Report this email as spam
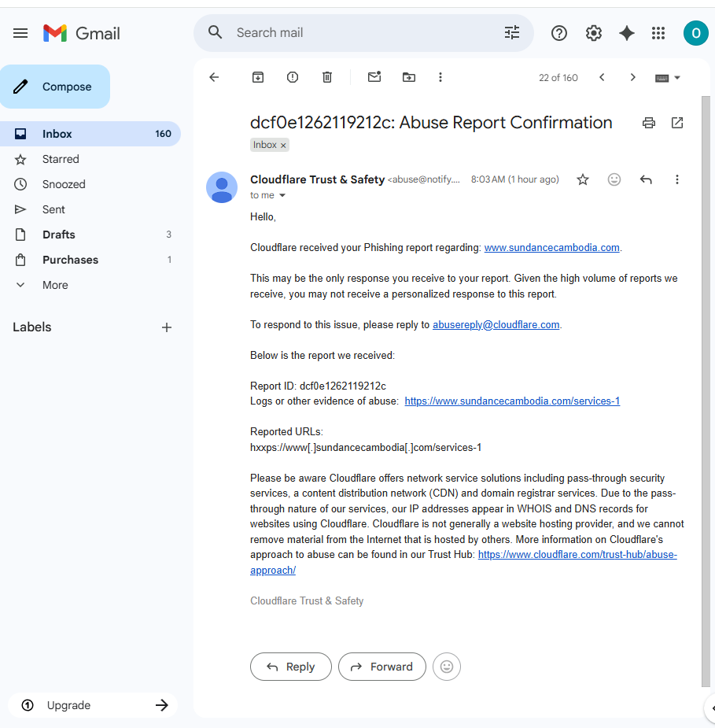This screenshot has width=715, height=728. click(293, 77)
